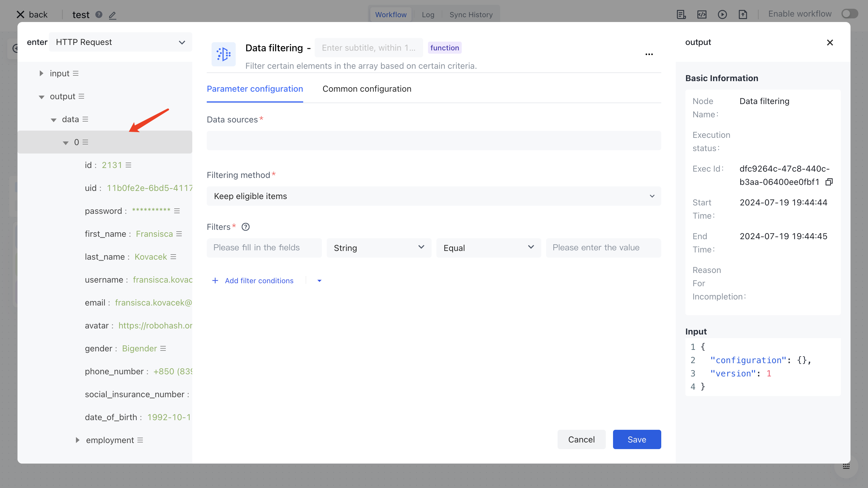Open the code view icon in toolbar
Image resolution: width=868 pixels, height=488 pixels.
pos(702,14)
